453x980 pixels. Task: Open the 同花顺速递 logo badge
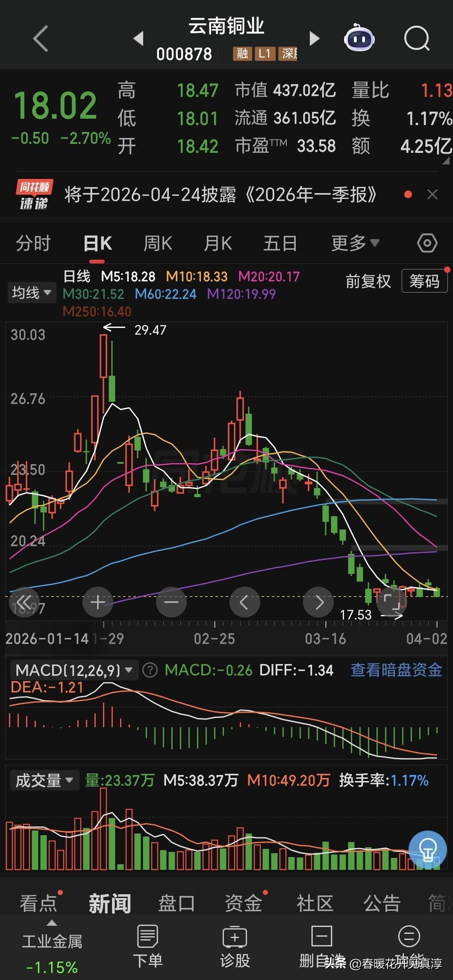[x=34, y=195]
